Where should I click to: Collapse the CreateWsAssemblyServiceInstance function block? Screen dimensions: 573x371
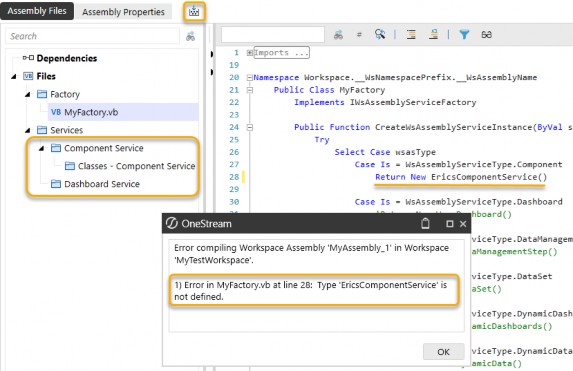250,127
